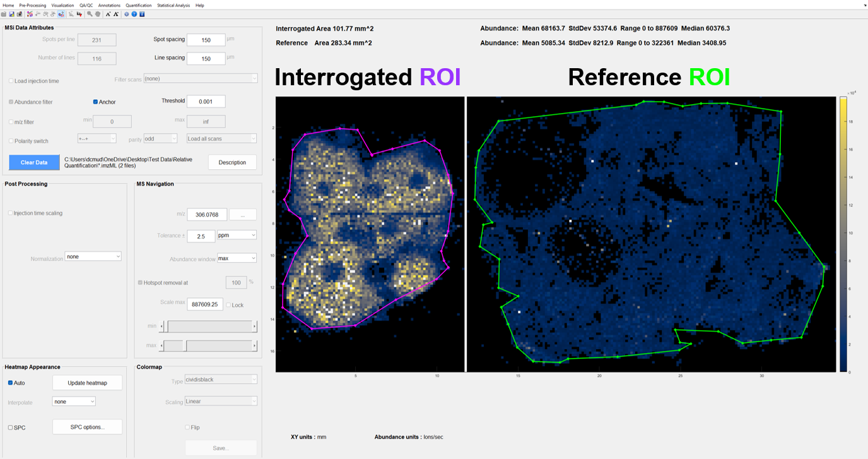Select the hand pan tool
Viewport: 868px width, 459px height.
point(98,14)
